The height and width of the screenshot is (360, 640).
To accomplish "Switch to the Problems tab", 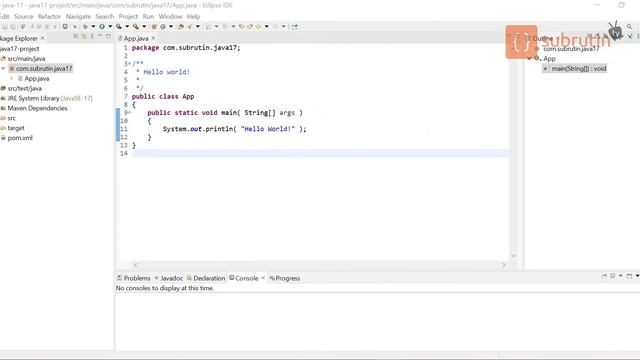I will click(x=133, y=278).
